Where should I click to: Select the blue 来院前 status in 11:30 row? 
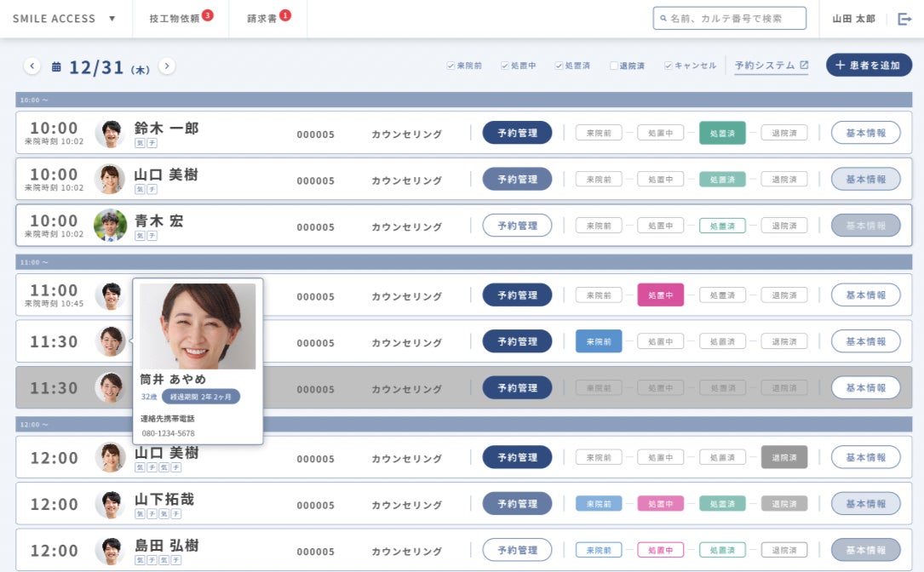[x=599, y=341]
